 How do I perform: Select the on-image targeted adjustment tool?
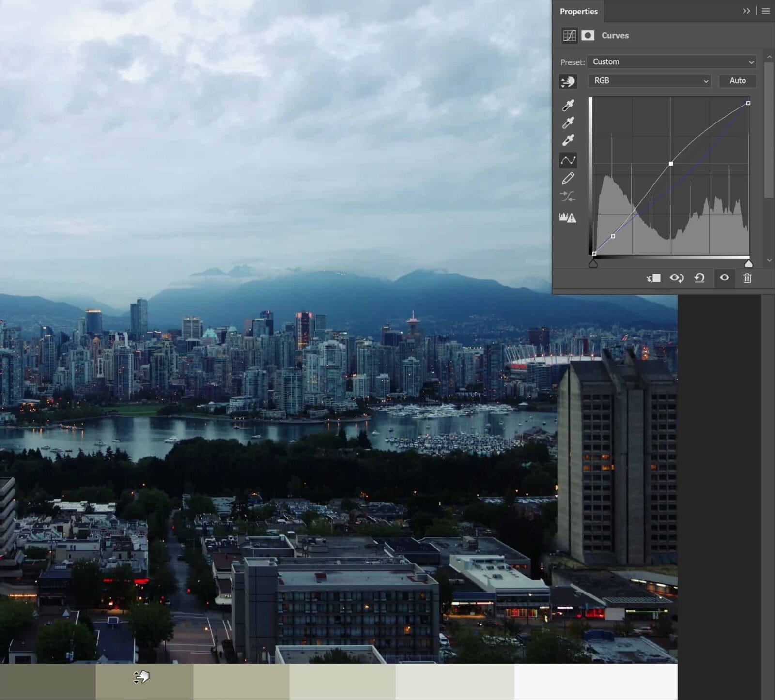click(x=568, y=81)
